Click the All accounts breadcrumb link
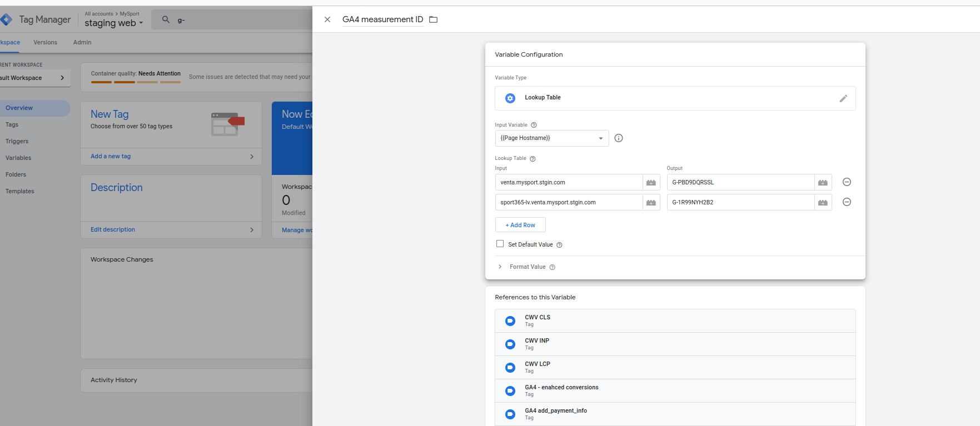Viewport: 980px width, 426px height. [99, 14]
